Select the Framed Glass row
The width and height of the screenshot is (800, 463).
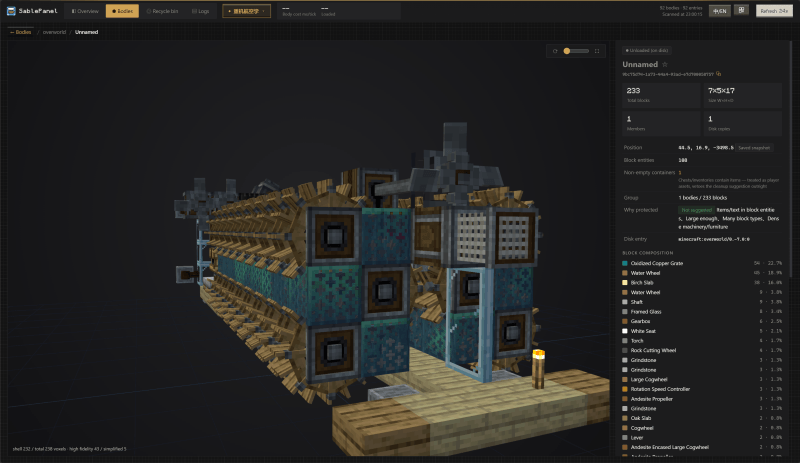pyautogui.click(x=702, y=312)
